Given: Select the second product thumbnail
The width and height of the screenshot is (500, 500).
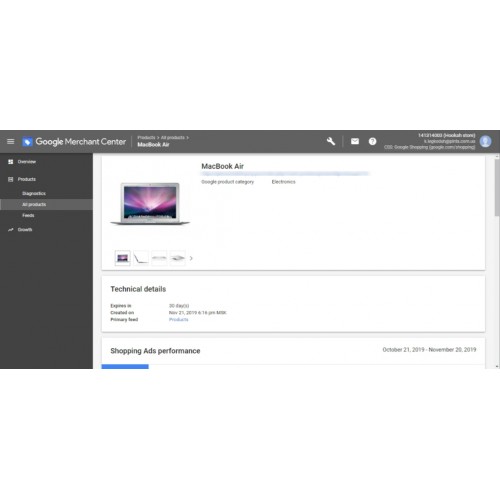Looking at the screenshot, I should tap(141, 258).
